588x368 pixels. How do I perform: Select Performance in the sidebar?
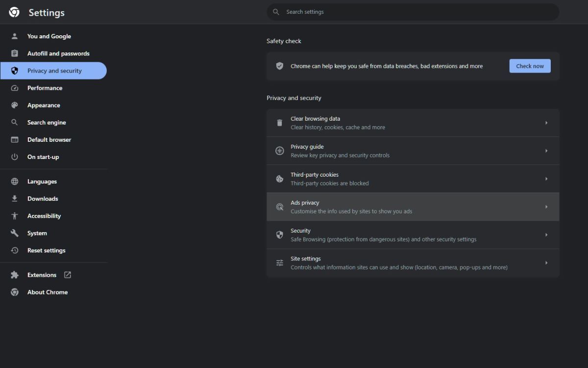pos(45,88)
